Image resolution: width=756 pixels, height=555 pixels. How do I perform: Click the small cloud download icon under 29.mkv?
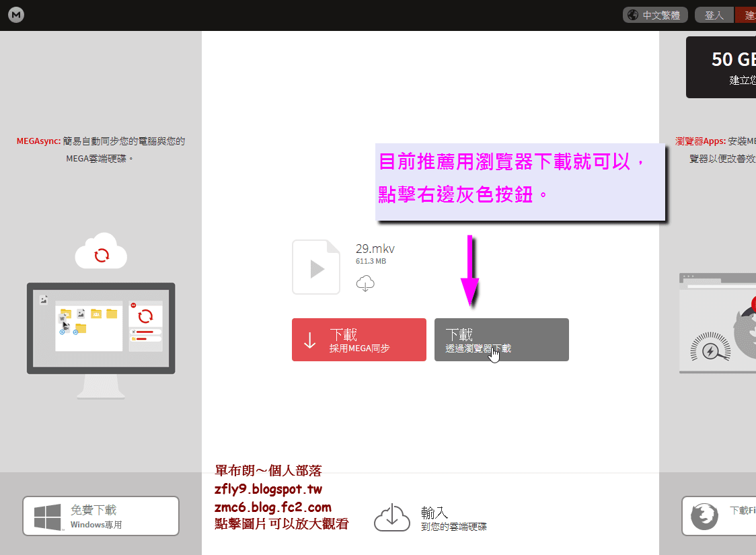tap(365, 283)
